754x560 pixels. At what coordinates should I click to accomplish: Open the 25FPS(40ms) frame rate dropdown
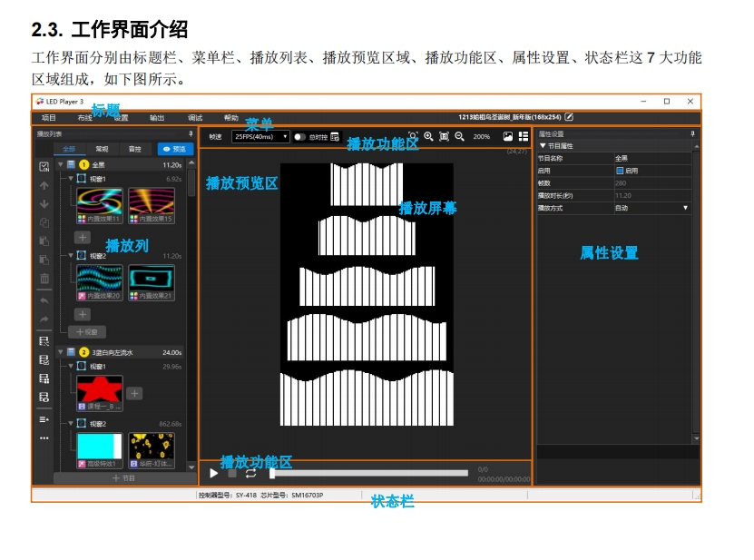pyautogui.click(x=260, y=136)
